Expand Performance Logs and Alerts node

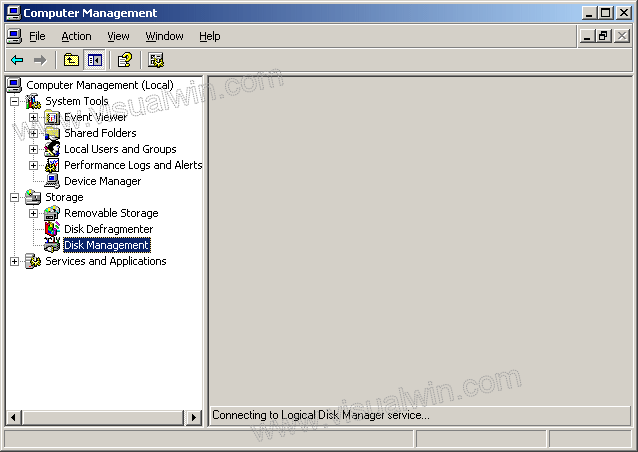point(33,165)
